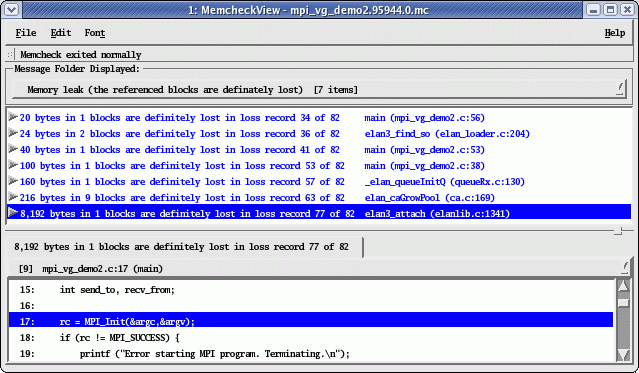The image size is (639, 373).
Task: Select the '100 bytes in 1 blocks' leak message
Action: click(182, 166)
